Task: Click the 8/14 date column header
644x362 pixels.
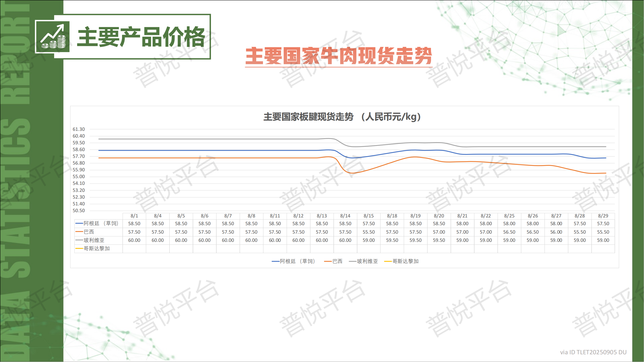Action: (345, 216)
